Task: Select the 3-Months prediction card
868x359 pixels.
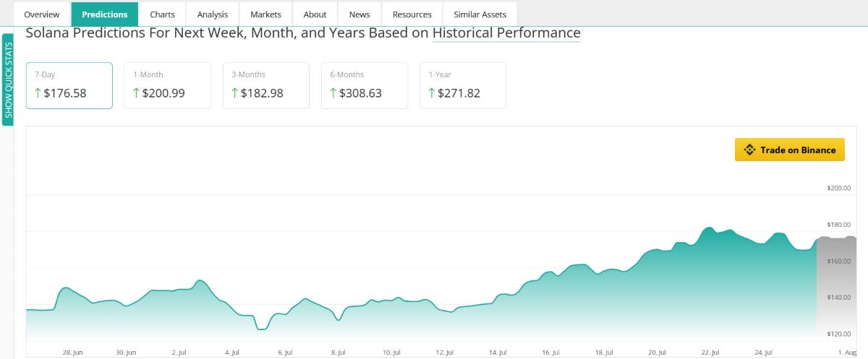Action: click(x=266, y=85)
